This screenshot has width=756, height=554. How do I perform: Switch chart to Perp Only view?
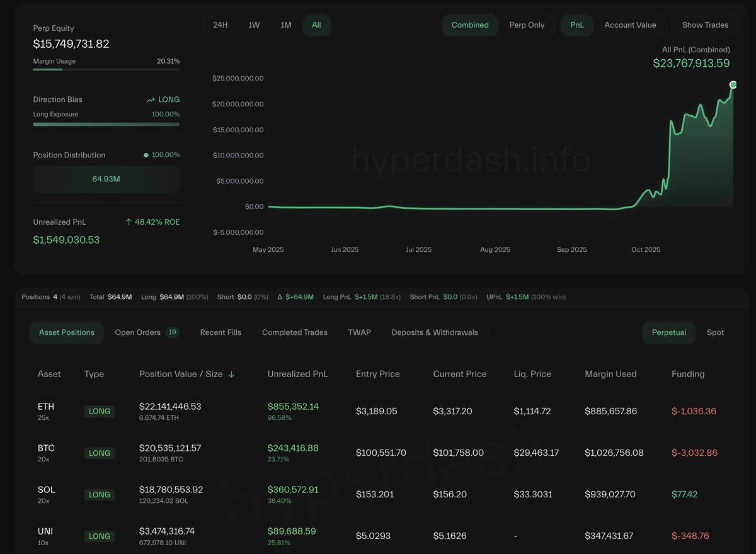(527, 25)
